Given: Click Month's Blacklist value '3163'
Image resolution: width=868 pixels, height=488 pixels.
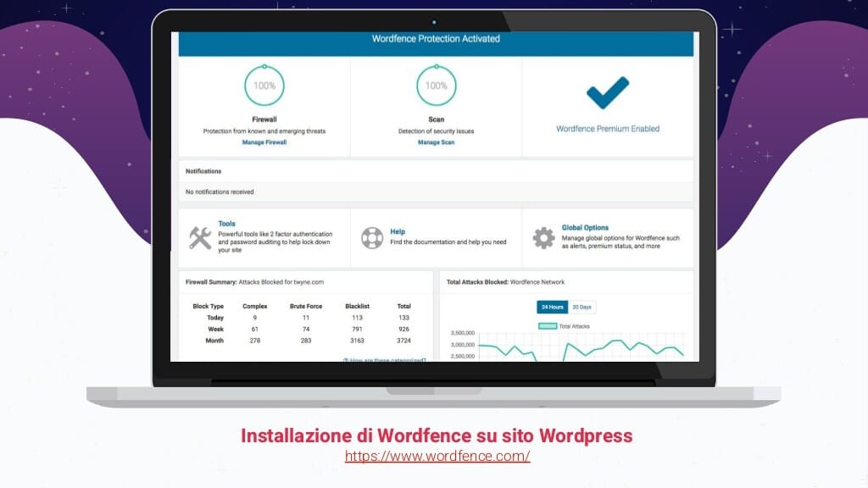Looking at the screenshot, I should coord(357,341).
